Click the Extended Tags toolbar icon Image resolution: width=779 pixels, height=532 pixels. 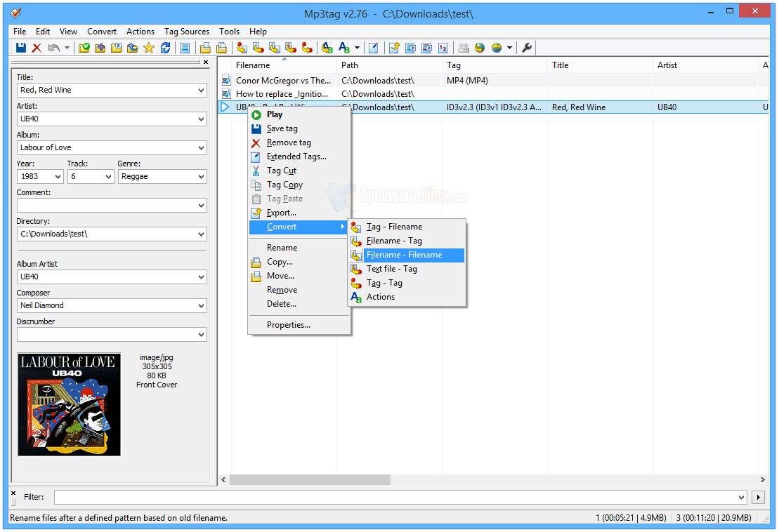tap(374, 47)
